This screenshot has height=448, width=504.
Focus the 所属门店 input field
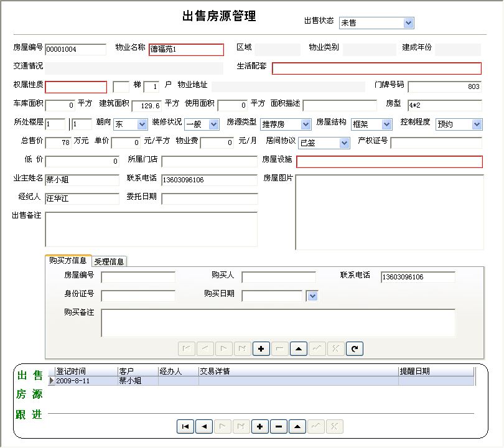click(x=210, y=161)
